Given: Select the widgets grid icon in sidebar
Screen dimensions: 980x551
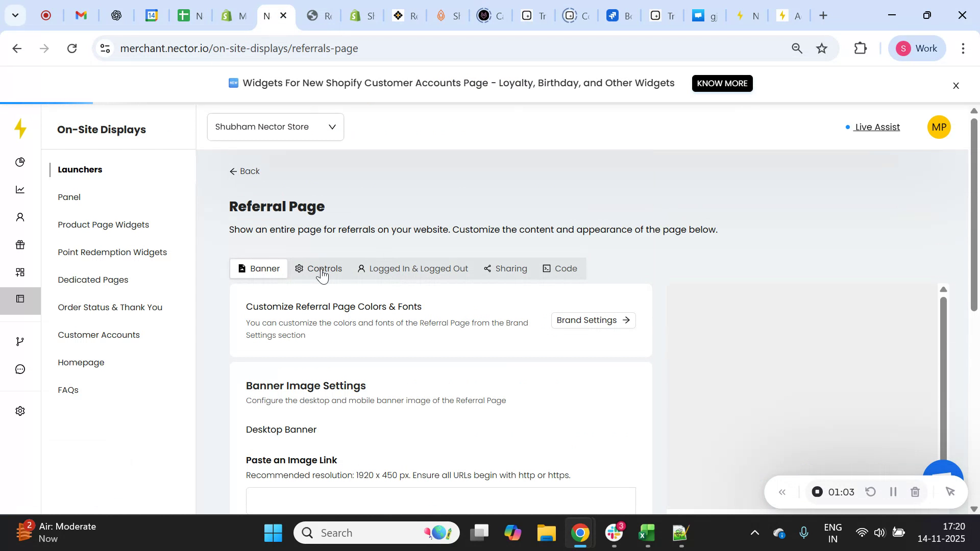Looking at the screenshot, I should (20, 272).
